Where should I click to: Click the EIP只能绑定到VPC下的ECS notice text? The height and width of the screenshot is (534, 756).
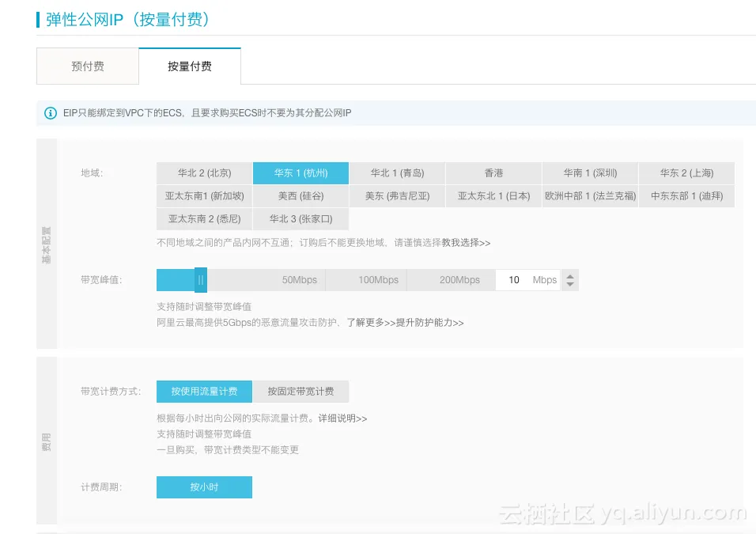(x=207, y=113)
